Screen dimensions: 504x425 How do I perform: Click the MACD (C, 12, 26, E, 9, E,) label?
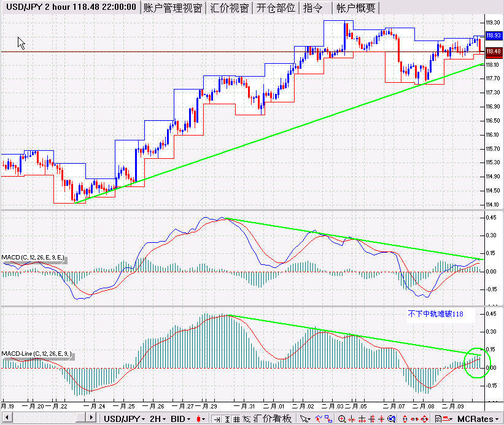pyautogui.click(x=33, y=258)
